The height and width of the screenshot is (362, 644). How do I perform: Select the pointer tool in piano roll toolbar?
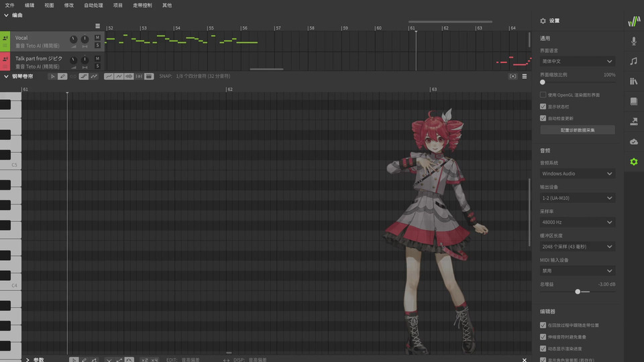tap(52, 76)
